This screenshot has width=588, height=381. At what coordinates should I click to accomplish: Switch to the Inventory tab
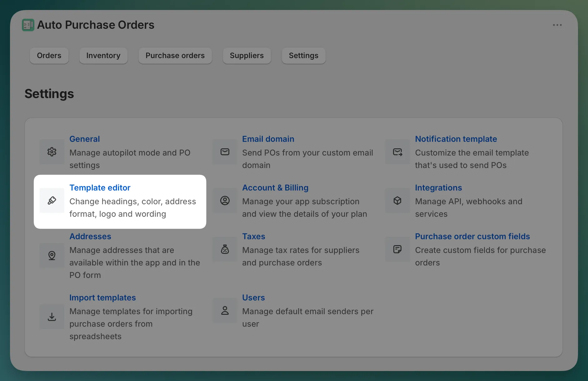pyautogui.click(x=103, y=56)
